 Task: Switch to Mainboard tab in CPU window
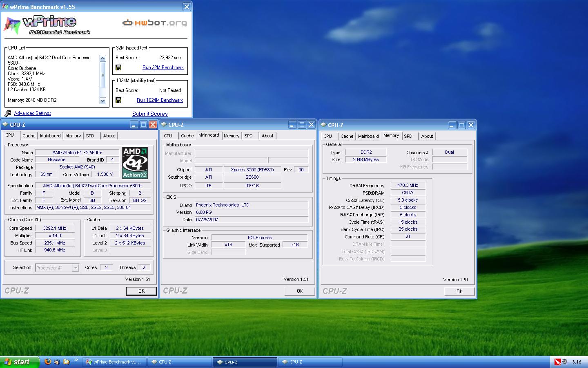click(50, 136)
